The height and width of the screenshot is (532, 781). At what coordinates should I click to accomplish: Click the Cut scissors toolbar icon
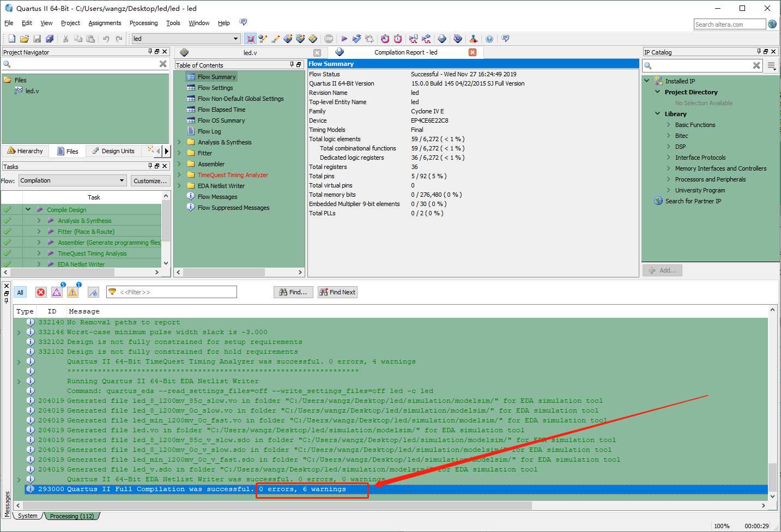tap(65, 39)
